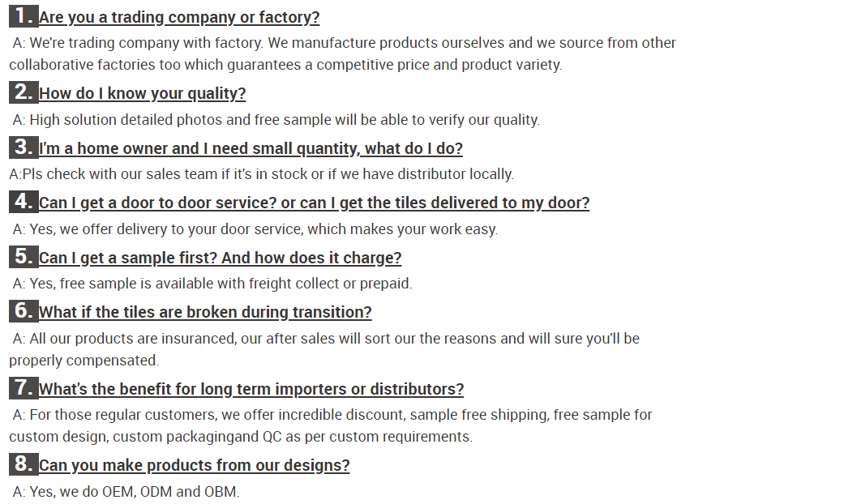Click 'Can I get a sample first?' heading
The image size is (861, 504).
coord(221,258)
